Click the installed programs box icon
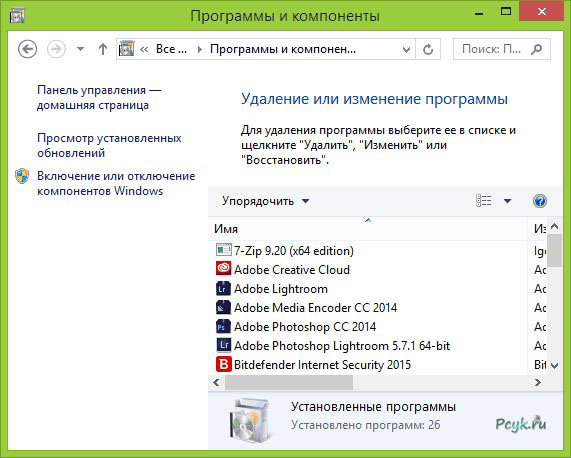 click(x=251, y=421)
